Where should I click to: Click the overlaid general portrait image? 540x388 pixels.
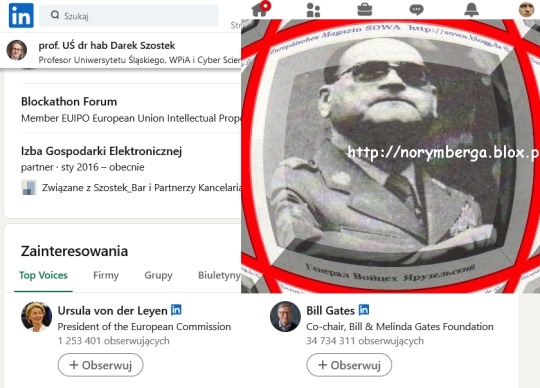point(390,156)
